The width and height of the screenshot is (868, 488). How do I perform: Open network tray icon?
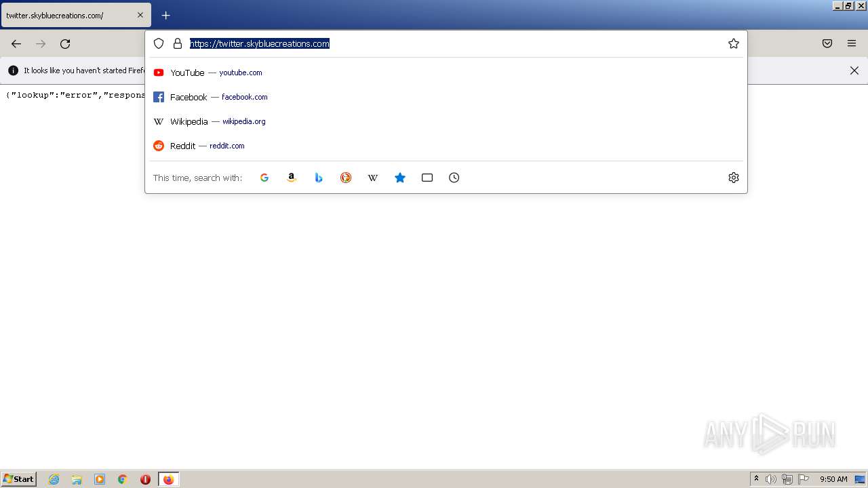pyautogui.click(x=787, y=479)
